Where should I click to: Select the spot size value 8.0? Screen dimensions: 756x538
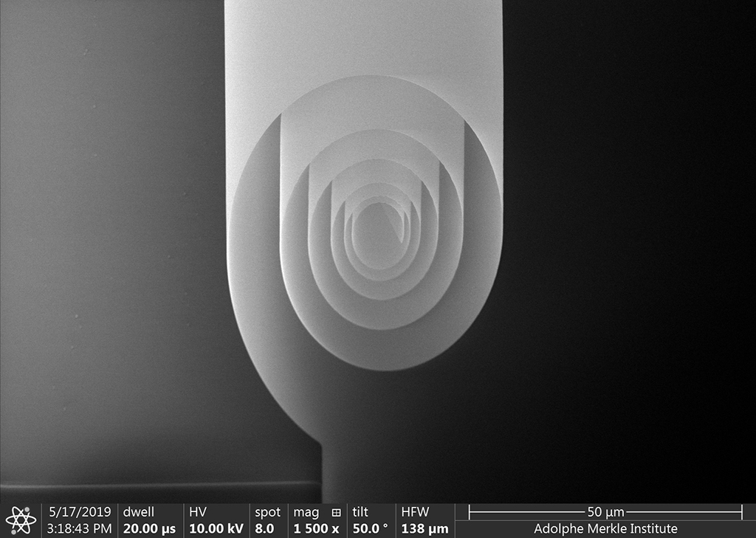264,528
